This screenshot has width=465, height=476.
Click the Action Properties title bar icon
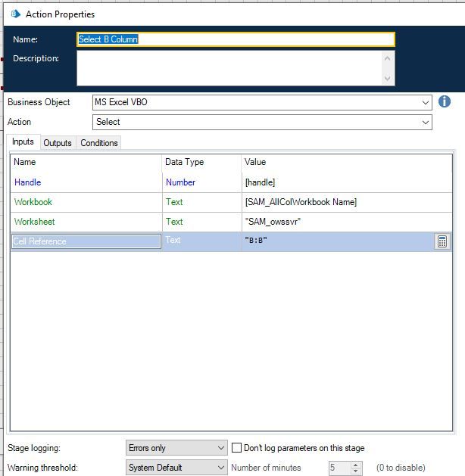[15, 14]
